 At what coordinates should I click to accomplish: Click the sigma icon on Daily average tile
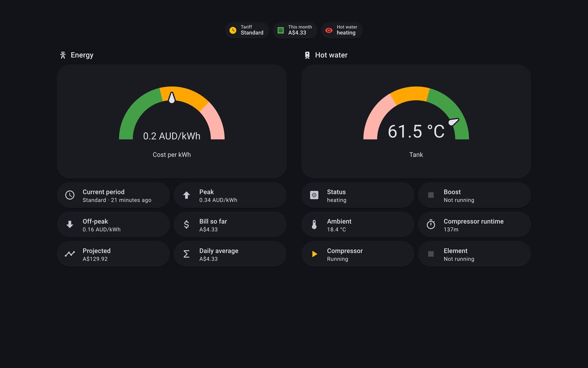point(186,254)
